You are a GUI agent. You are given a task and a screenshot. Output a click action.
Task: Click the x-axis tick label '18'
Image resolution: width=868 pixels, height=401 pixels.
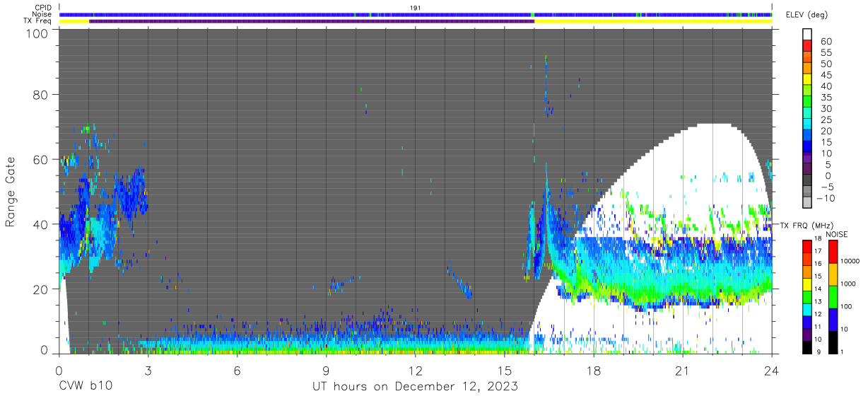point(593,371)
